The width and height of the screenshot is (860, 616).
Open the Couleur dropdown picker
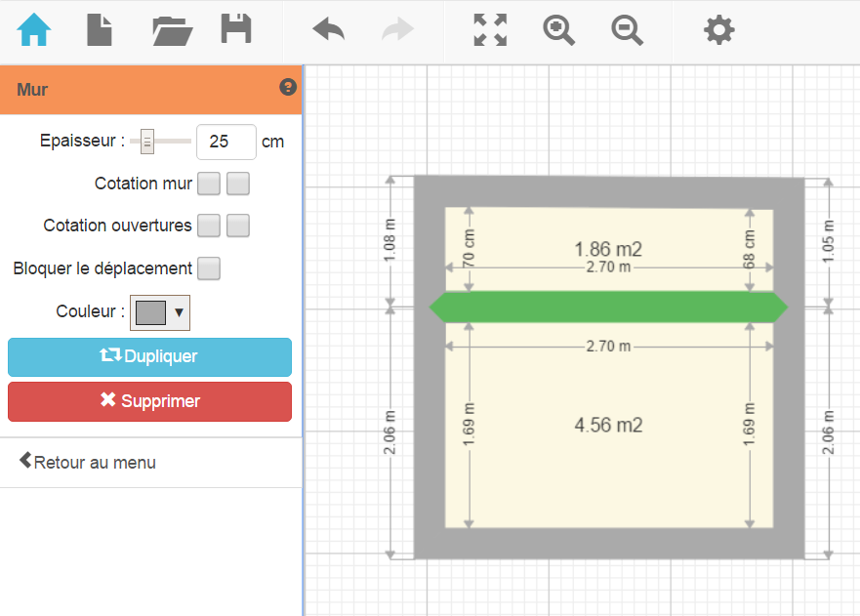pos(160,312)
